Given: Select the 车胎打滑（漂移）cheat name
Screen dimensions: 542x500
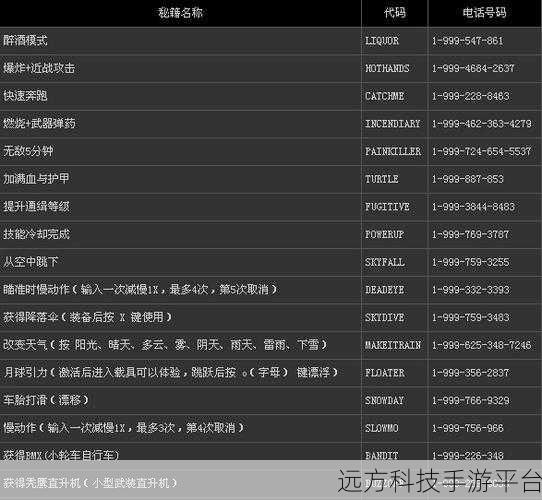Looking at the screenshot, I should [x=46, y=400].
